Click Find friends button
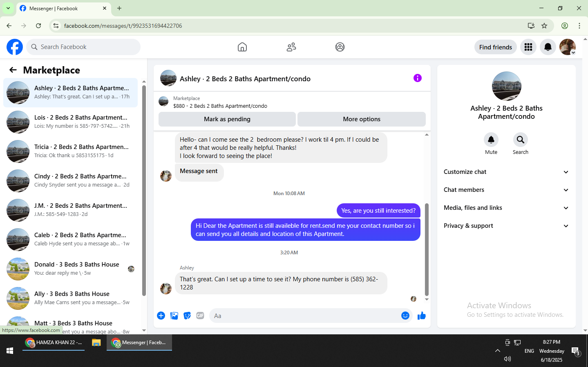The image size is (588, 367). pos(496,47)
